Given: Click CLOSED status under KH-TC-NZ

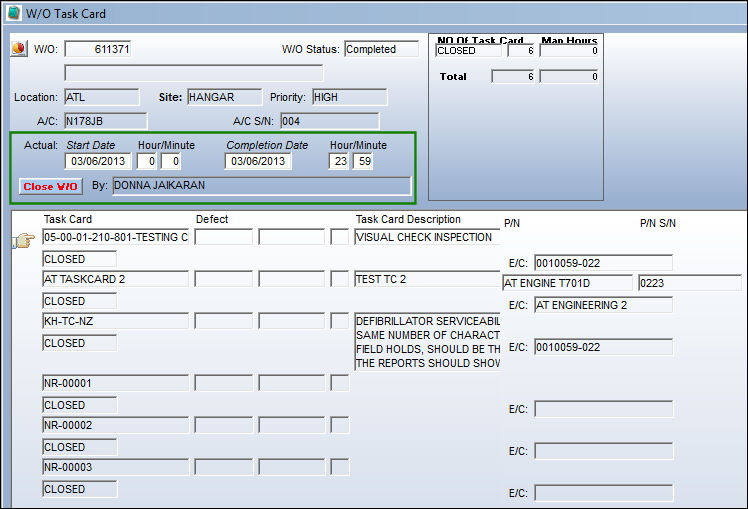Looking at the screenshot, I should click(x=80, y=343).
